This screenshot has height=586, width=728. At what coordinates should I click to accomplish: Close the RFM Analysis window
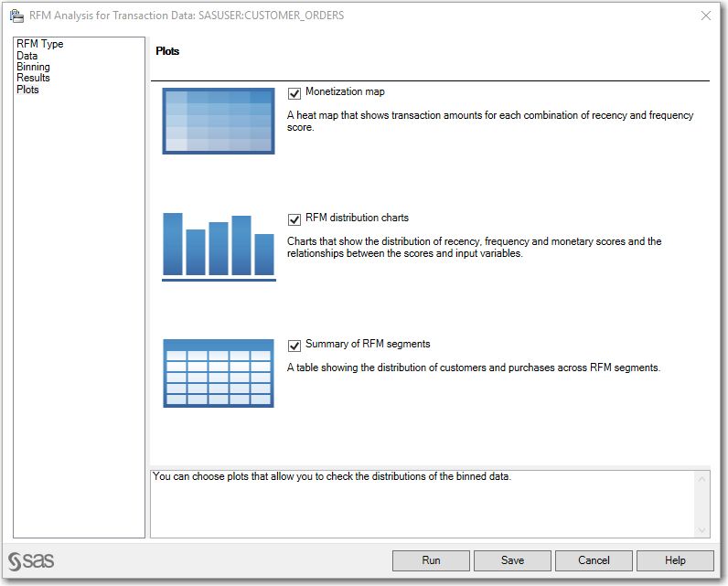[706, 16]
